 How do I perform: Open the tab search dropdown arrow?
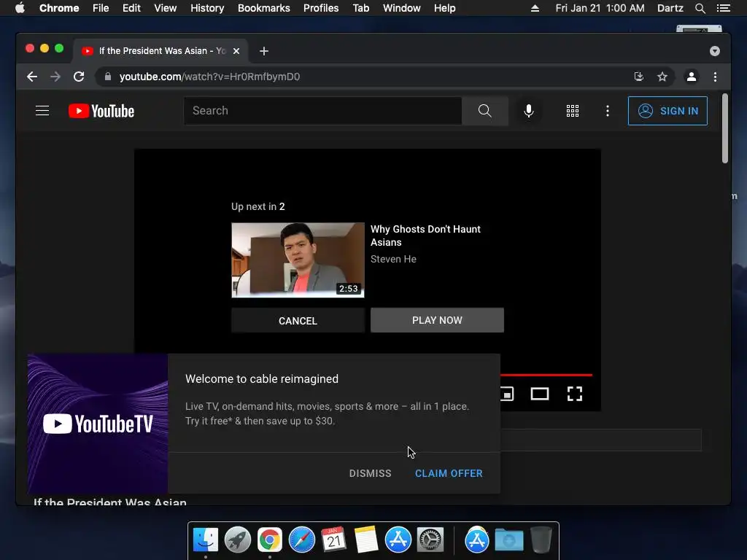715,51
